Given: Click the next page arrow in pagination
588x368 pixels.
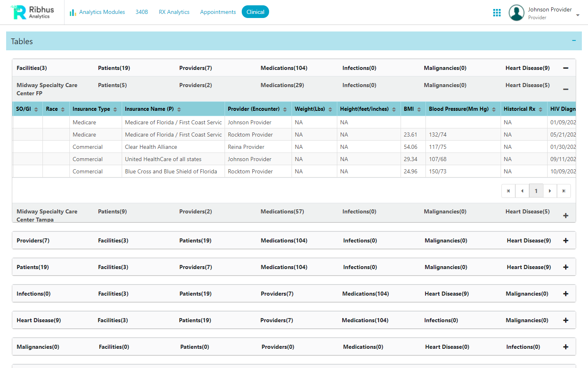Looking at the screenshot, I should click(x=550, y=191).
